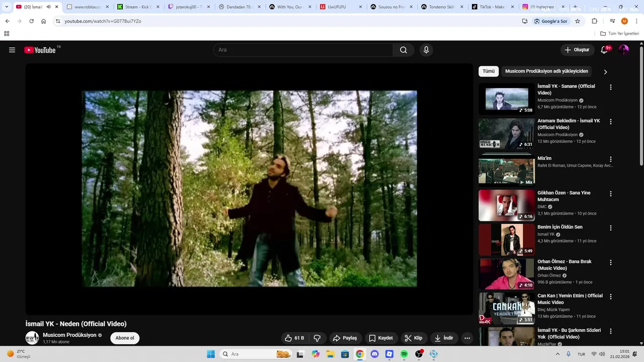The image size is (644, 362).
Task: Click the browser address bar
Action: tap(287, 21)
